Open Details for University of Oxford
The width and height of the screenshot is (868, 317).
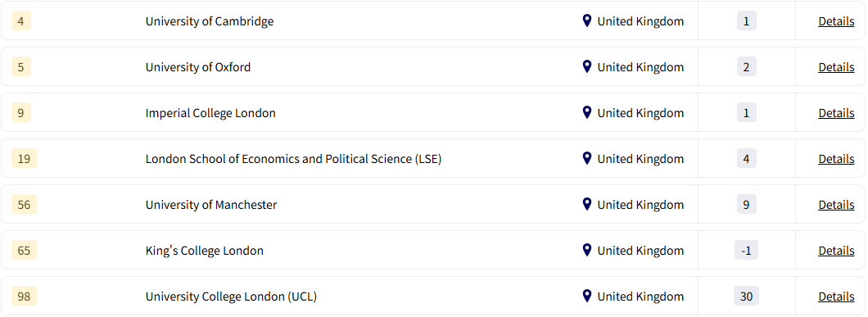[836, 67]
